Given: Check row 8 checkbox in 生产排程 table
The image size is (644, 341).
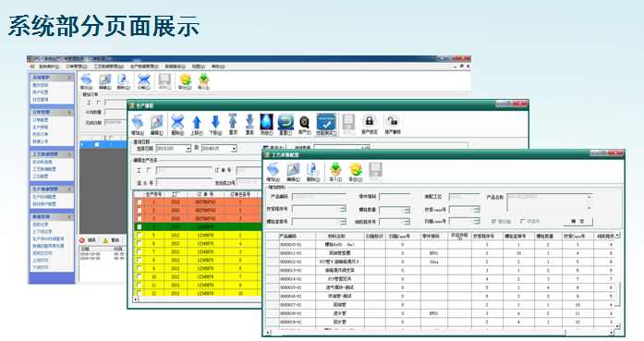Looking at the screenshot, I should click(140, 260).
